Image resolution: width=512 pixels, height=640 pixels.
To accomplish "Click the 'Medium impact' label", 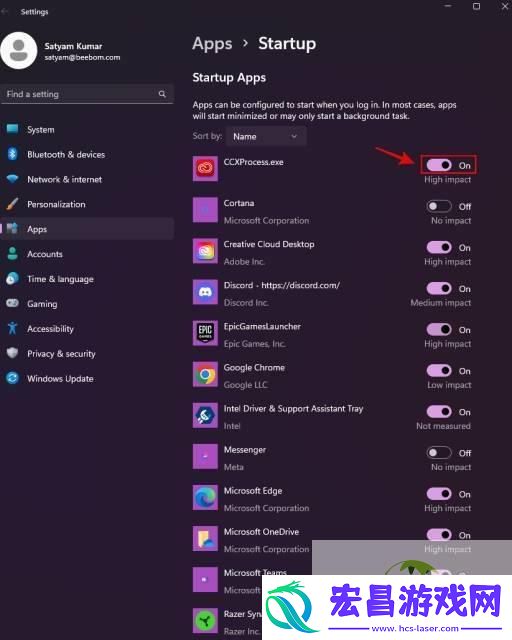I will point(441,302).
